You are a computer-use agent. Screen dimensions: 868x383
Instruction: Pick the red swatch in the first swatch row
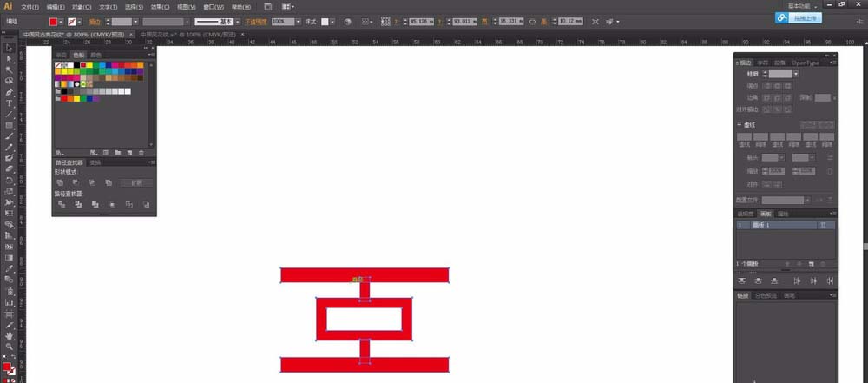pos(83,65)
